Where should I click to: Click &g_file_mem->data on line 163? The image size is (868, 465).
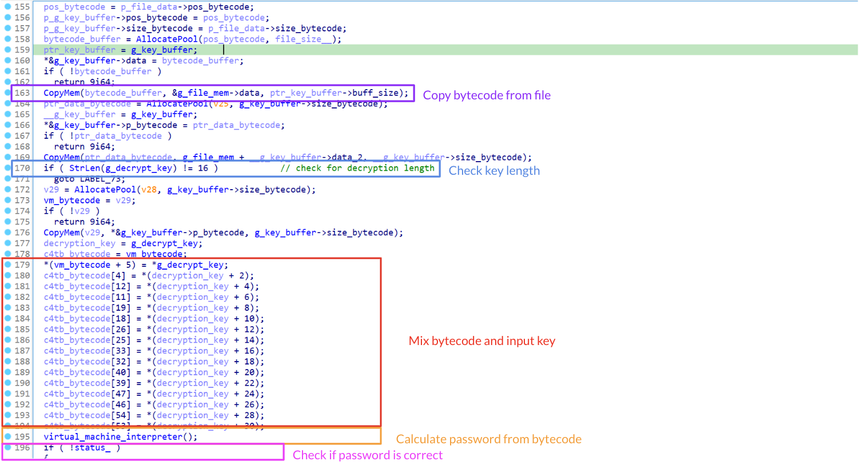(216, 93)
